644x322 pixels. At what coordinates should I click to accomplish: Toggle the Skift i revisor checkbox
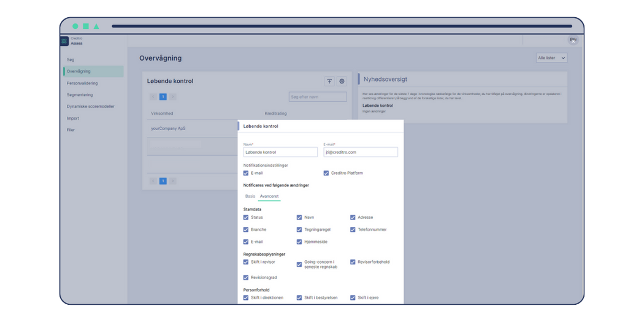pos(246,262)
